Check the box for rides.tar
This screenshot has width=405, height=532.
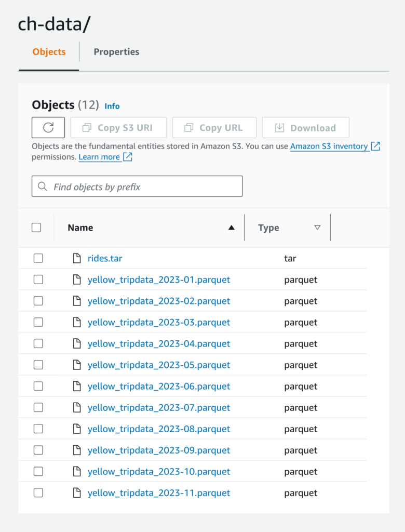click(38, 258)
